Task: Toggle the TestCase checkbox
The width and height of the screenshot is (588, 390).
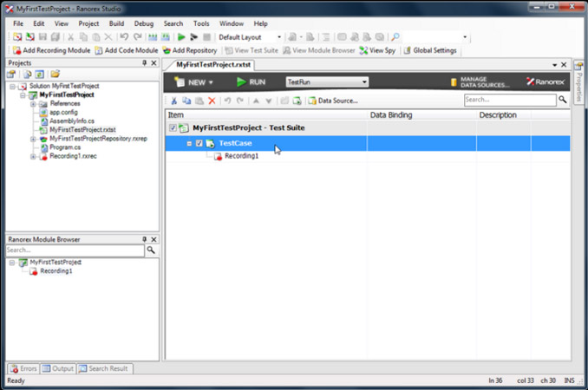Action: click(x=199, y=143)
